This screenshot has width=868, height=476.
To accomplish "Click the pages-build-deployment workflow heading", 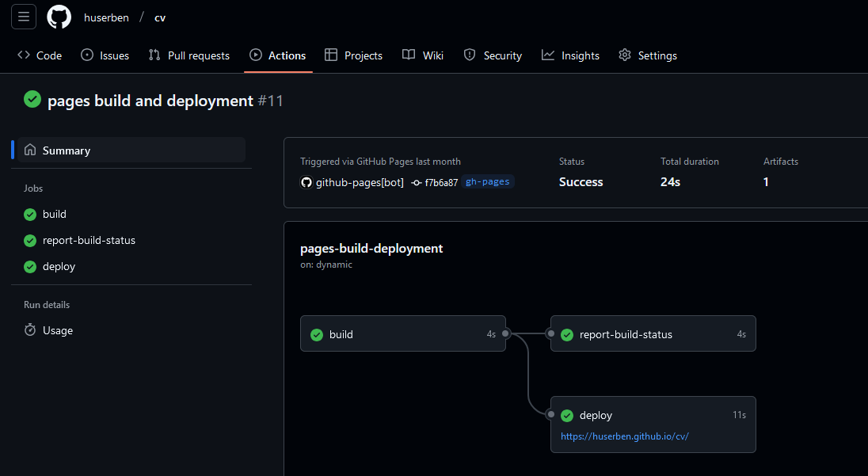I will coord(371,249).
